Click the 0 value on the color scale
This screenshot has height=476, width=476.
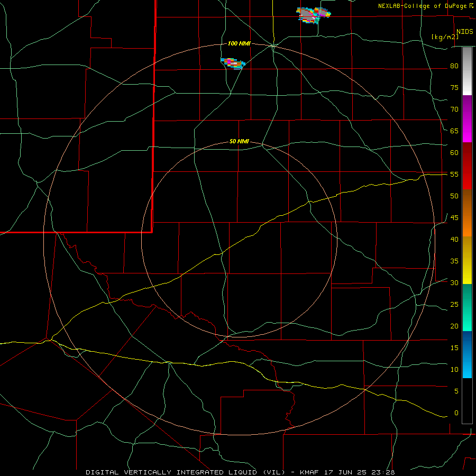click(x=456, y=413)
